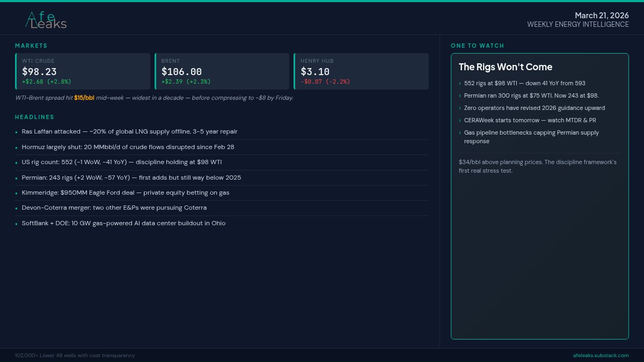This screenshot has height=362, width=644.
Task: Select the Brent price card
Action: pos(222,71)
